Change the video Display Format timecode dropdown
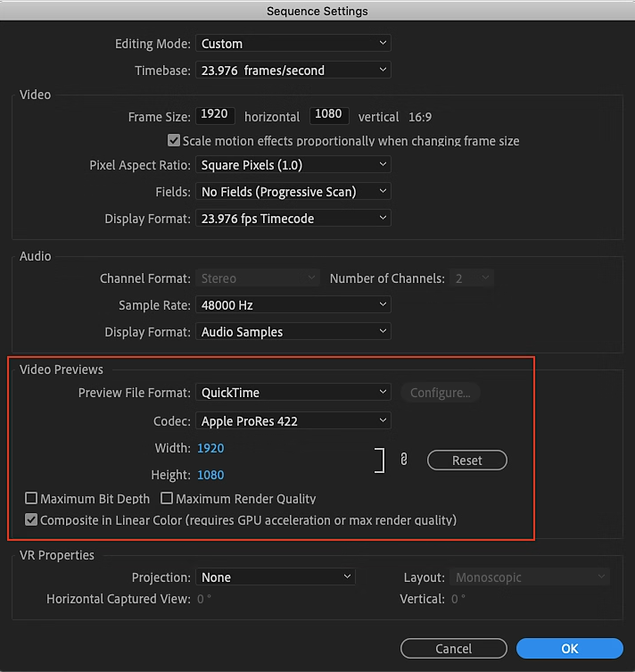 [293, 219]
